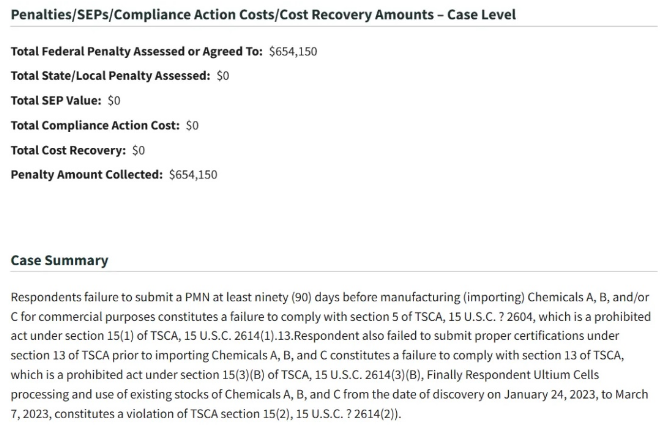662x431 pixels.
Task: Click the Penalty Amount Collected label
Action: [87, 175]
